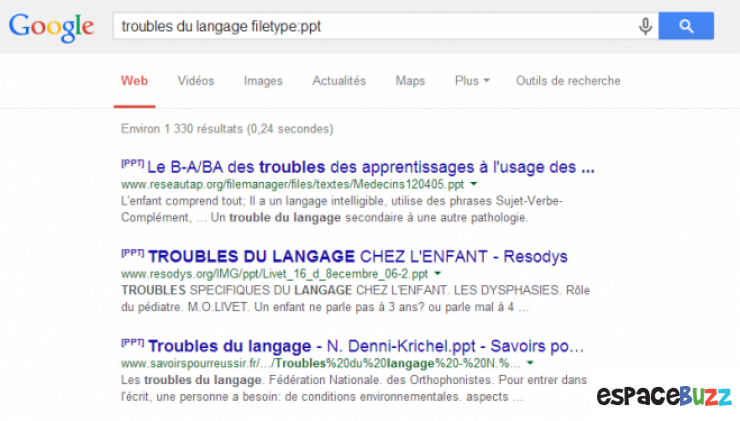Screen dimensions: 740x421
Task: Expand the arrow next to the resodys.org URL
Action: 437,274
